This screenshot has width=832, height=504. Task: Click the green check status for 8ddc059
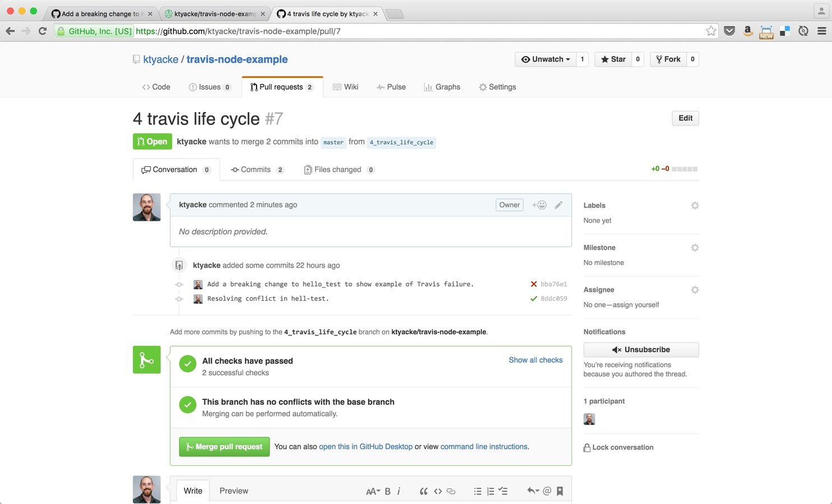[x=533, y=298]
